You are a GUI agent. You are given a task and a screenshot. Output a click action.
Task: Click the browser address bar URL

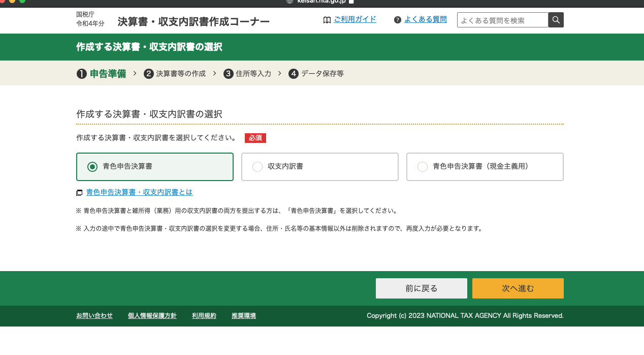(321, 2)
